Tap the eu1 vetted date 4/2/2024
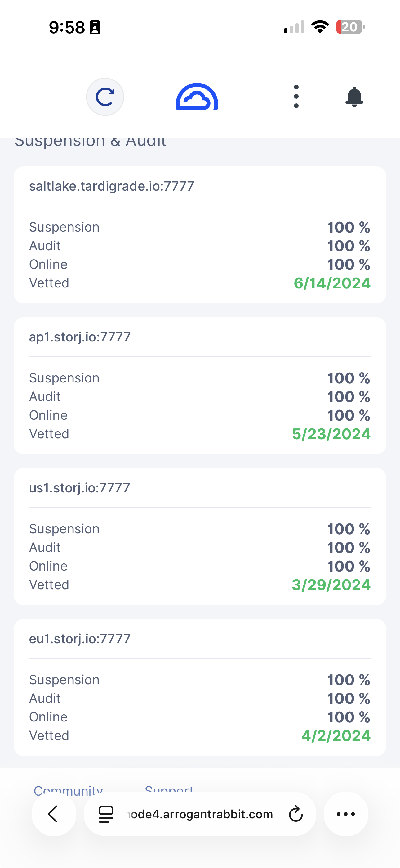Image resolution: width=400 pixels, height=868 pixels. click(336, 735)
